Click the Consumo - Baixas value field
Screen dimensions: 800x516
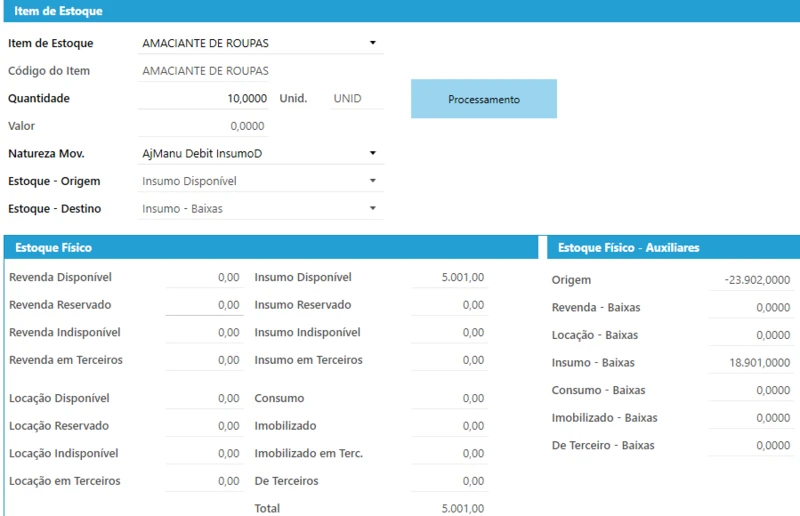pos(751,390)
